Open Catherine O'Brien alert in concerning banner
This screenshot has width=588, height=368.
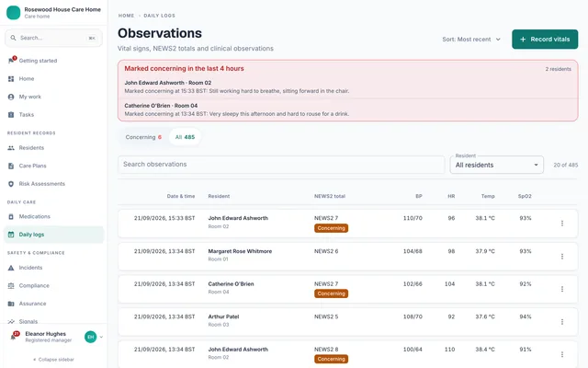(347, 109)
